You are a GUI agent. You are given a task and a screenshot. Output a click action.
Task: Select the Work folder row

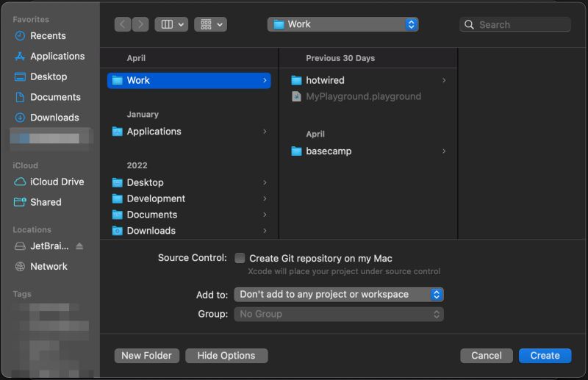(x=189, y=80)
